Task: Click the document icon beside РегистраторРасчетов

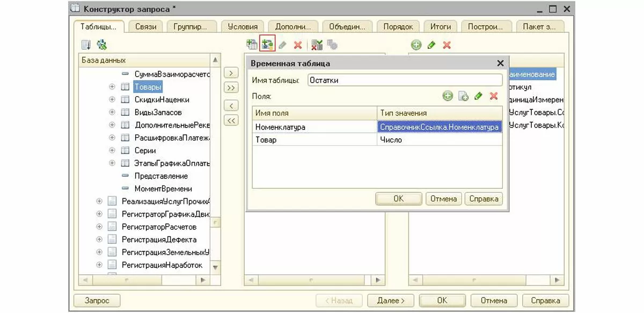Action: pos(112,227)
